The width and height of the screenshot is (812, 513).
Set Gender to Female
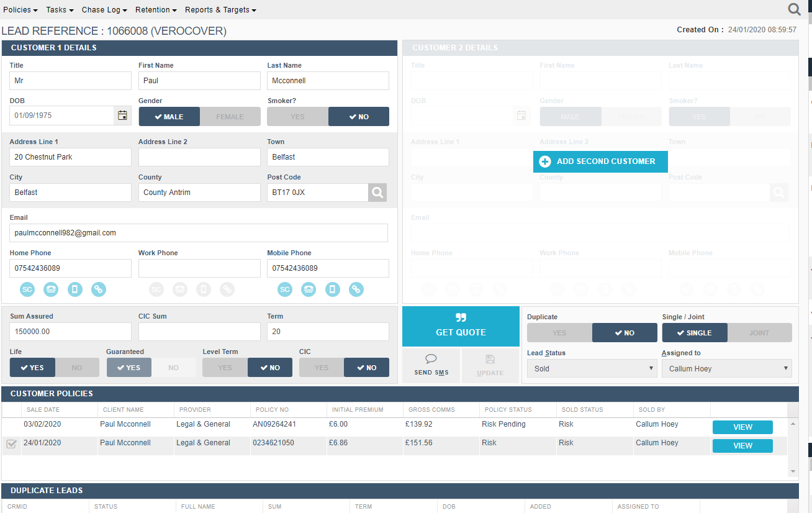click(x=230, y=117)
